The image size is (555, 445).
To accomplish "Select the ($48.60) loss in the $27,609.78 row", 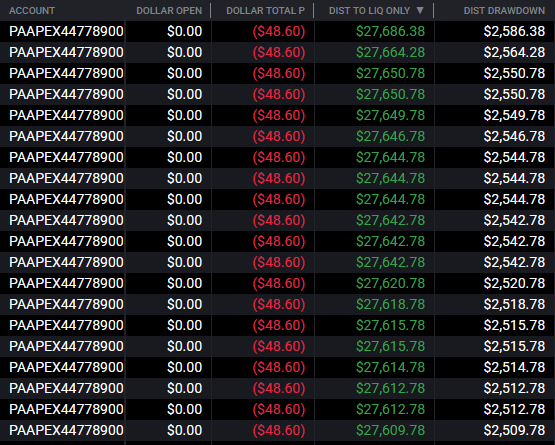I will [279, 430].
